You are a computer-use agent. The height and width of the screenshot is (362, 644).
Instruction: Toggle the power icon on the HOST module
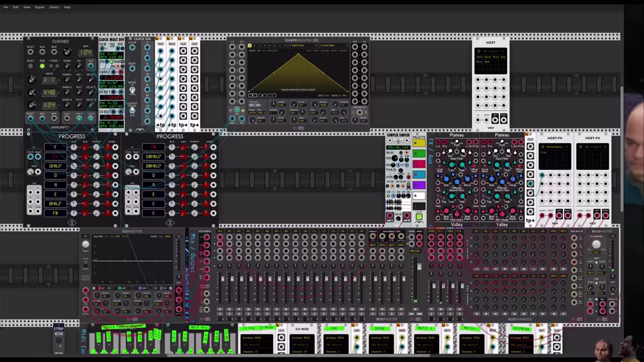pos(478,51)
